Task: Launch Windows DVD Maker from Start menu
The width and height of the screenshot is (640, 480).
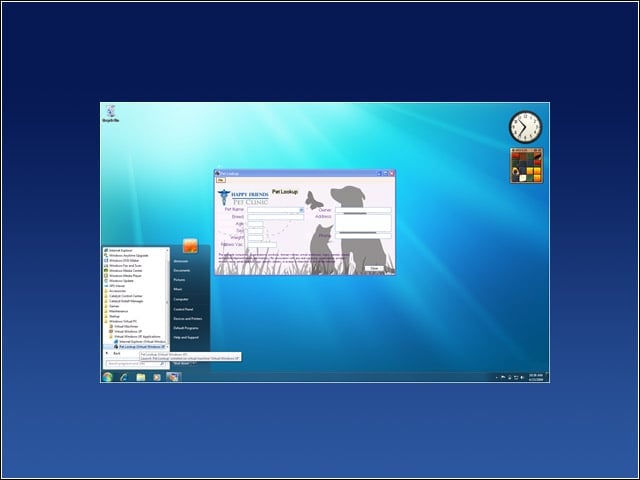Action: point(122,260)
